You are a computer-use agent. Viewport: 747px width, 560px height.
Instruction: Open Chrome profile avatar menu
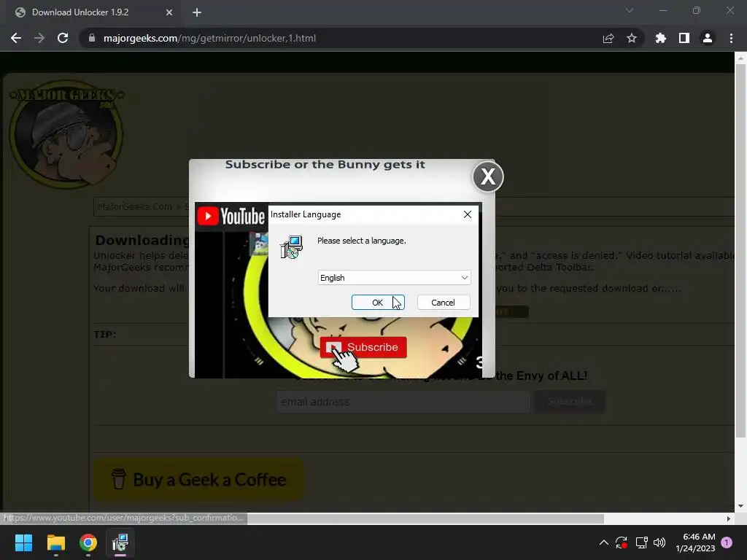708,38
